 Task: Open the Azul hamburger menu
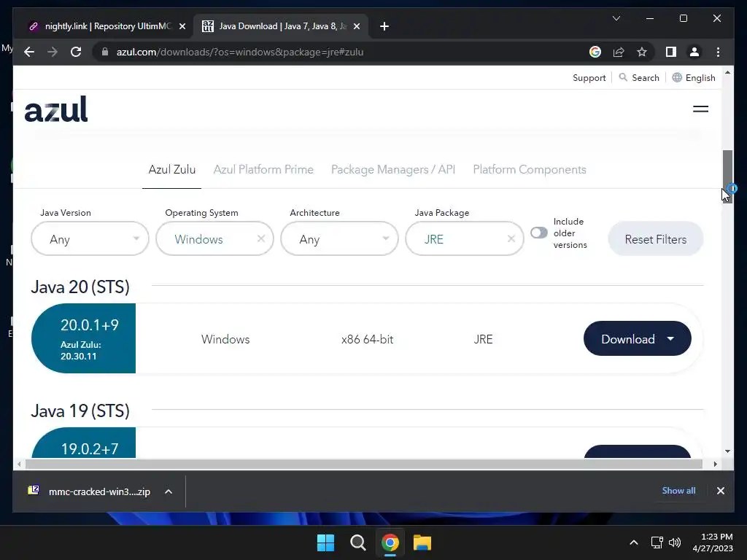[700, 109]
